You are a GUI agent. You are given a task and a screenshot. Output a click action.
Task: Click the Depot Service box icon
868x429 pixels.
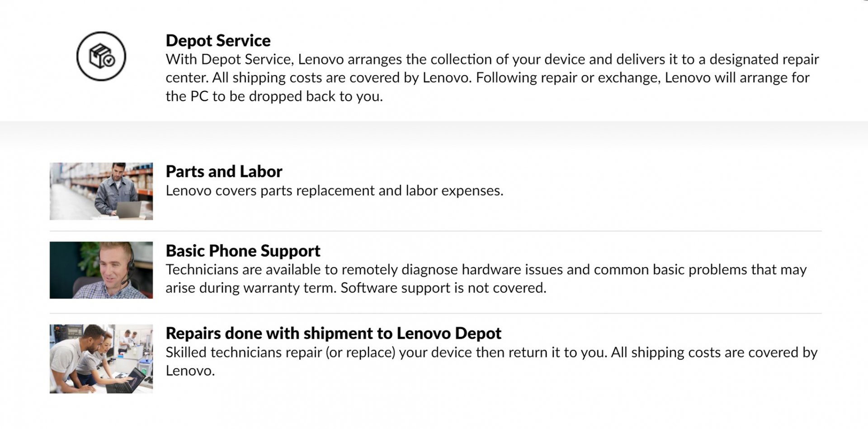coord(101,56)
